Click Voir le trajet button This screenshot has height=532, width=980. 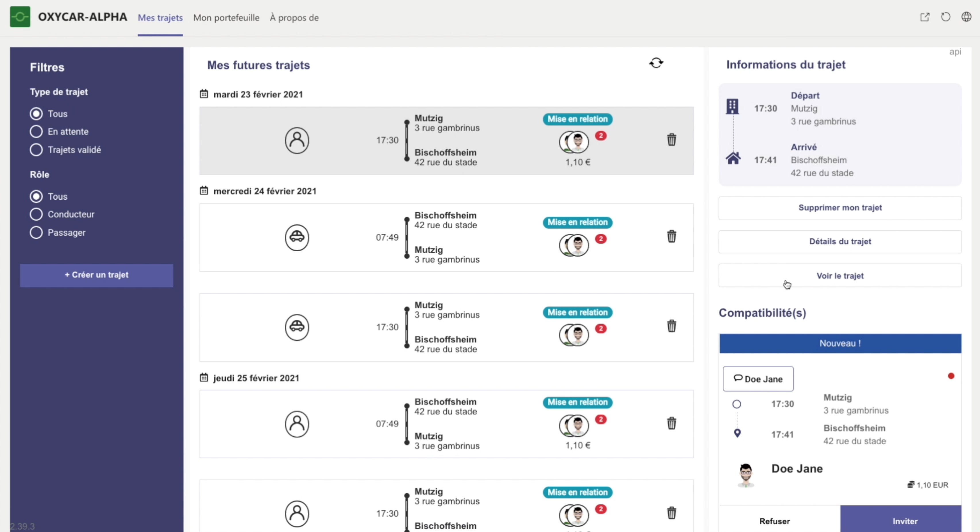tap(840, 275)
